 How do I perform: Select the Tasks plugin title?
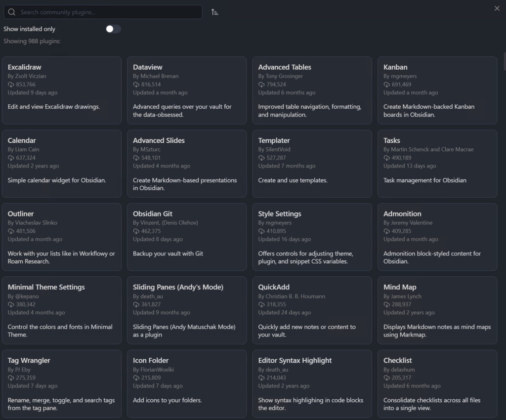pyautogui.click(x=392, y=141)
